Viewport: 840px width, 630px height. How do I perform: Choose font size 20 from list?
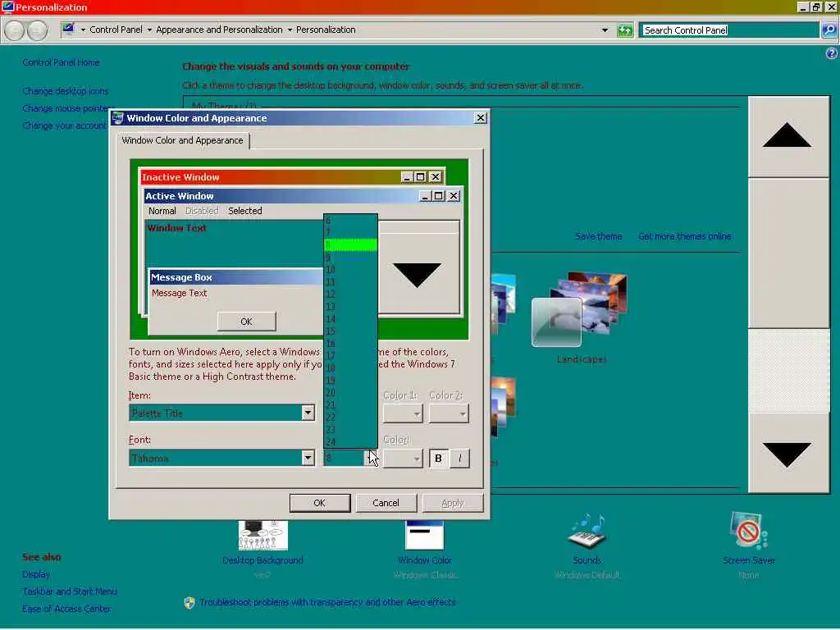pyautogui.click(x=351, y=393)
